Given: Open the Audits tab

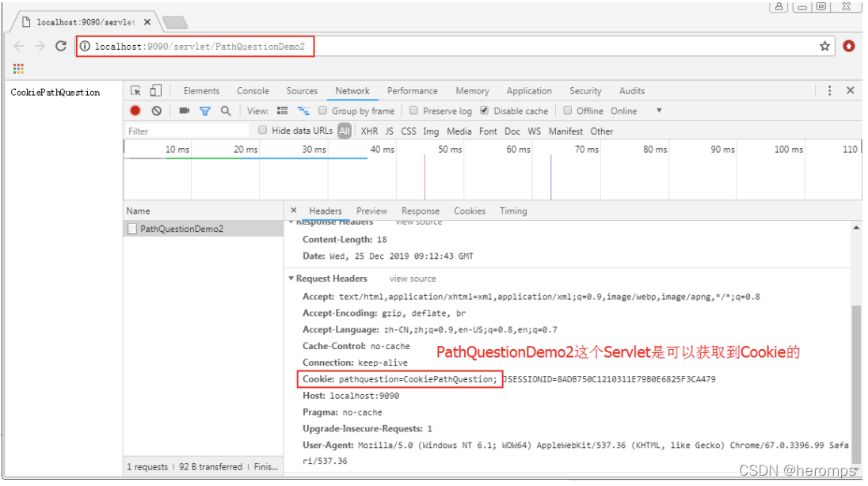Looking at the screenshot, I should coord(632,91).
